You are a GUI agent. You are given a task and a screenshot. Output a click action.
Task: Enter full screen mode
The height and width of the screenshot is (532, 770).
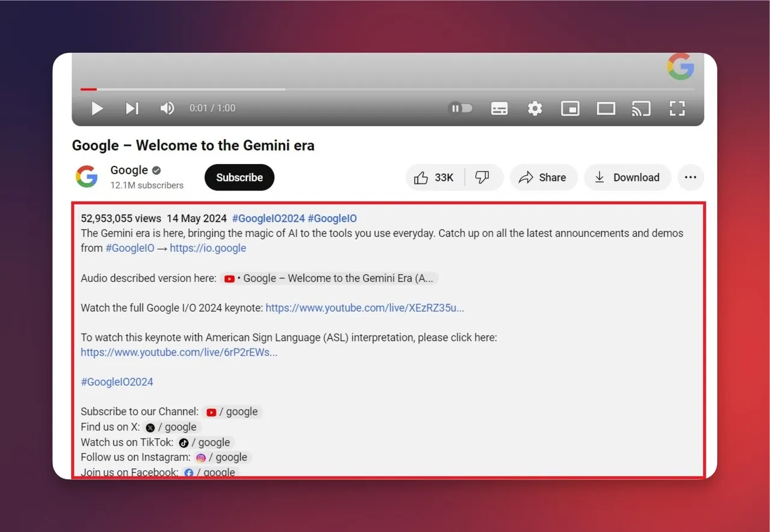pos(677,108)
